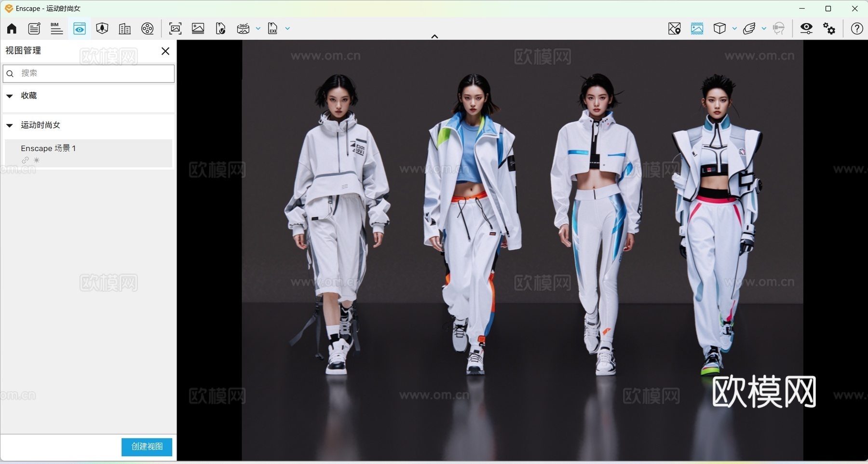The width and height of the screenshot is (868, 464).
Task: Click the Mini Map icon
Action: click(675, 28)
